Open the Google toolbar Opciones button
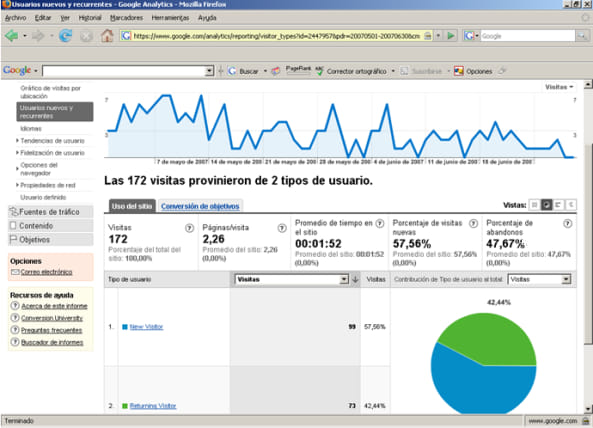The image size is (593, 428). coord(473,71)
